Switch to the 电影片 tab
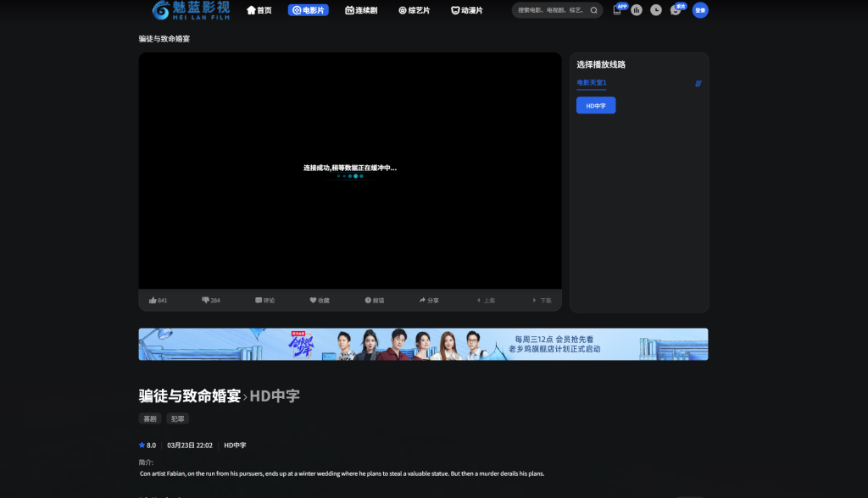This screenshot has height=498, width=868. [x=309, y=10]
